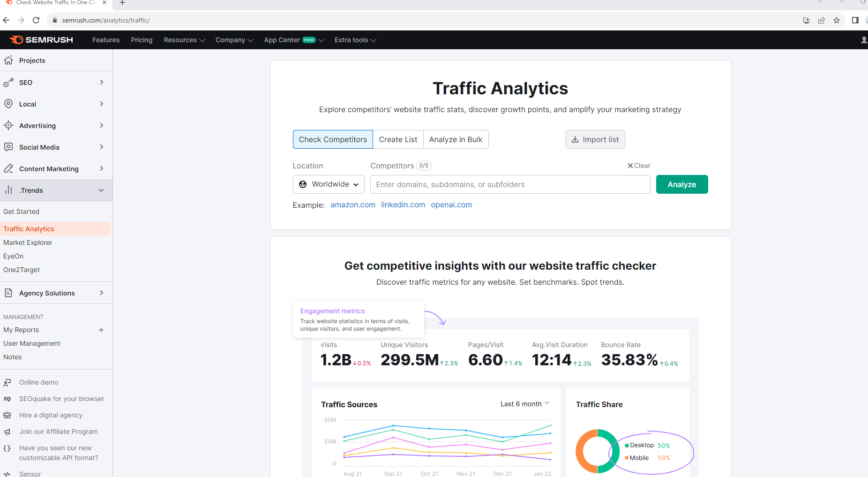Click the Sensor pulse icon

7,474
